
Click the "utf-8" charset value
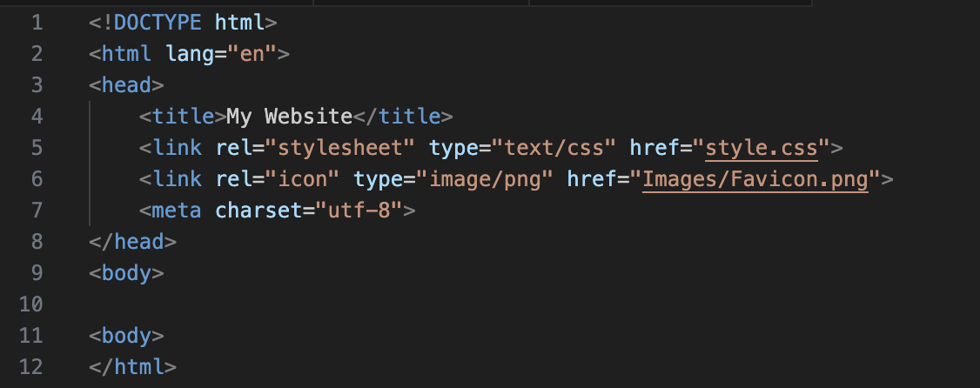(359, 211)
